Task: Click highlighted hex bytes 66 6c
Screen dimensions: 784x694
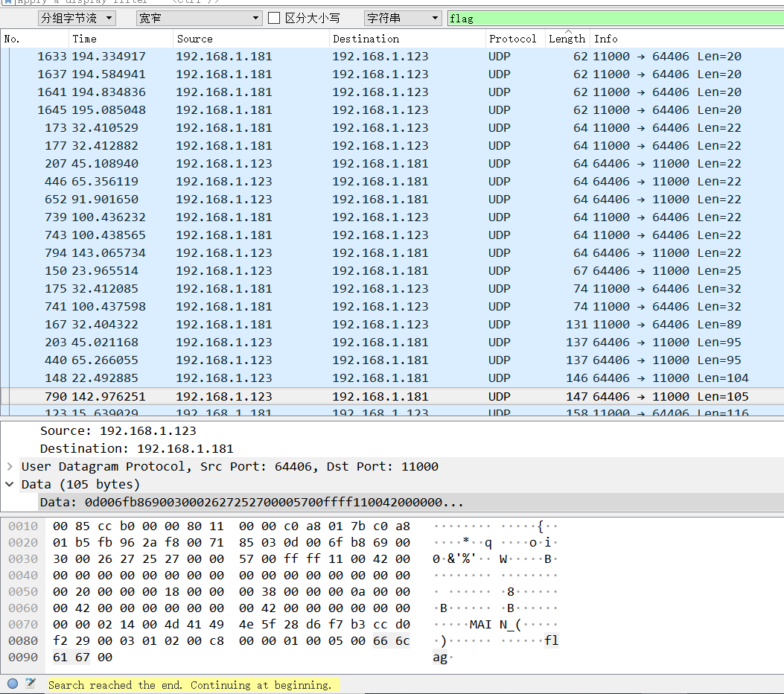Action: coord(391,641)
